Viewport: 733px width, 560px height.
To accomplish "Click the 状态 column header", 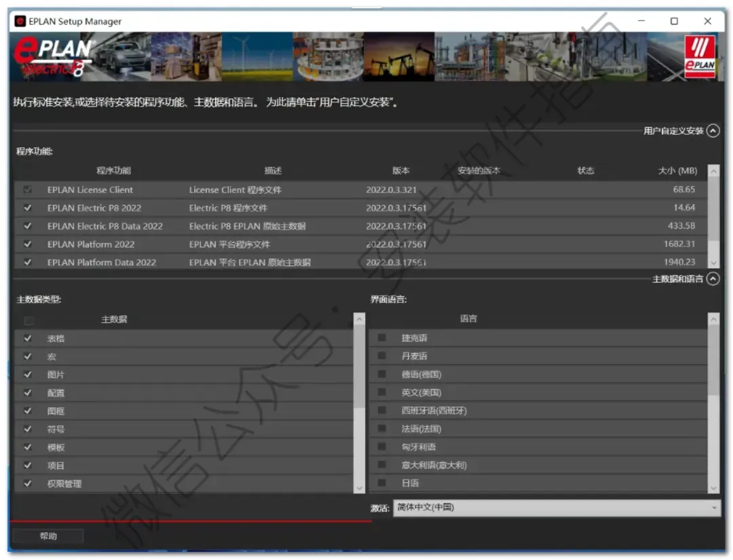I will pos(586,170).
